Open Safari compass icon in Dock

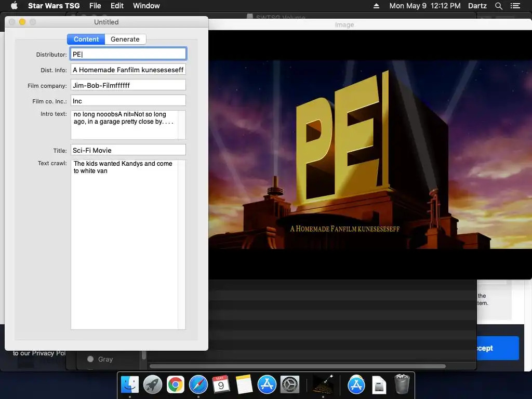(x=198, y=385)
